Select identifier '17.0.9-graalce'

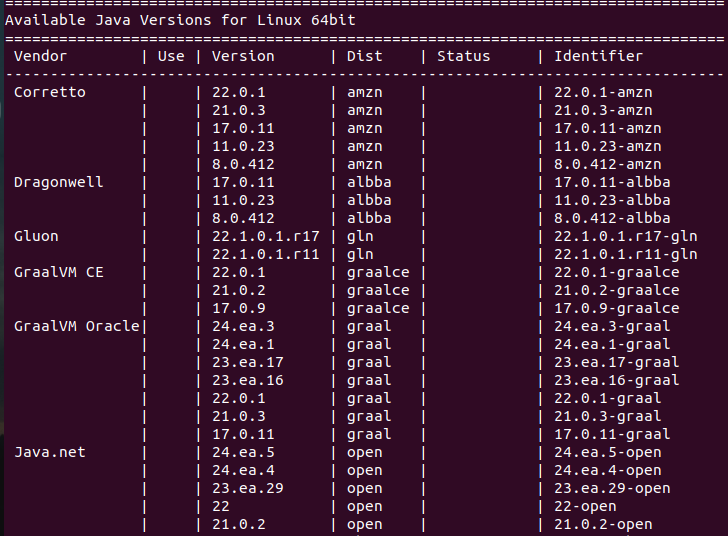click(x=617, y=308)
